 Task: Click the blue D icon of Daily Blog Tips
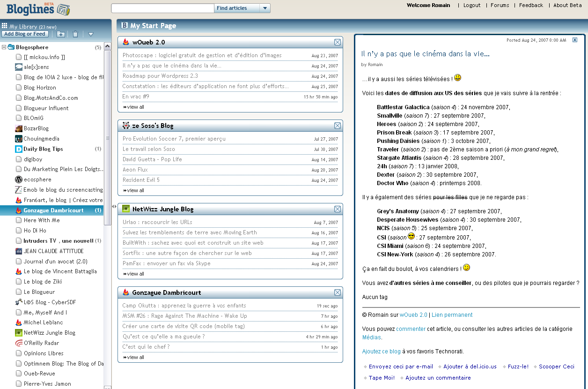[19, 149]
